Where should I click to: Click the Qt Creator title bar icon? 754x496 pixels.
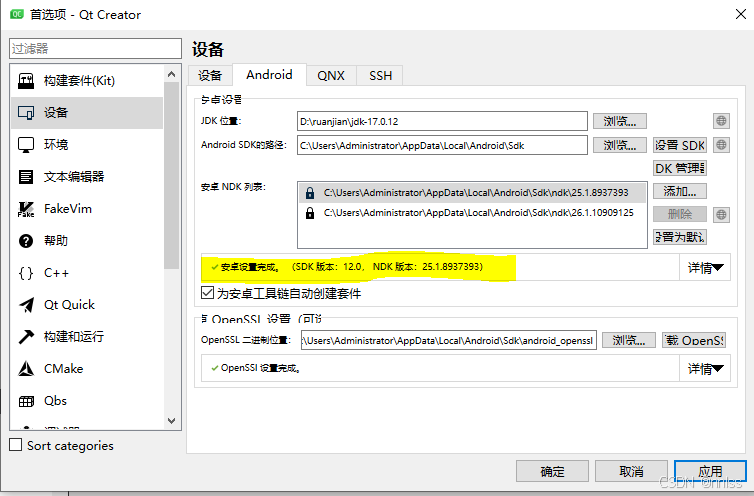tap(17, 14)
